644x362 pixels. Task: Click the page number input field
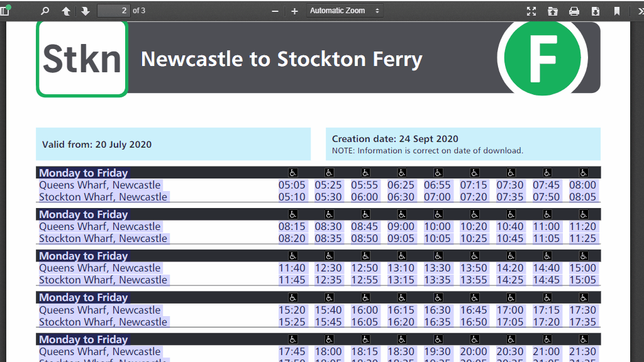coord(113,11)
